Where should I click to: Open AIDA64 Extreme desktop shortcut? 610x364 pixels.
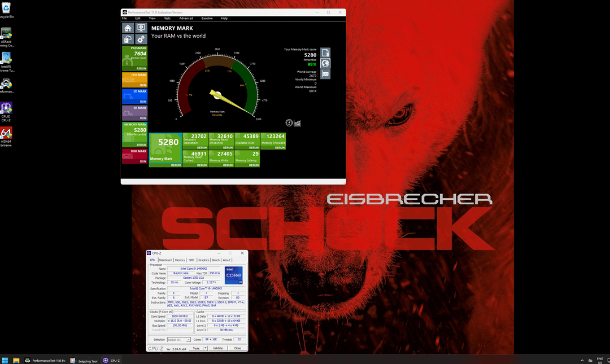6,137
